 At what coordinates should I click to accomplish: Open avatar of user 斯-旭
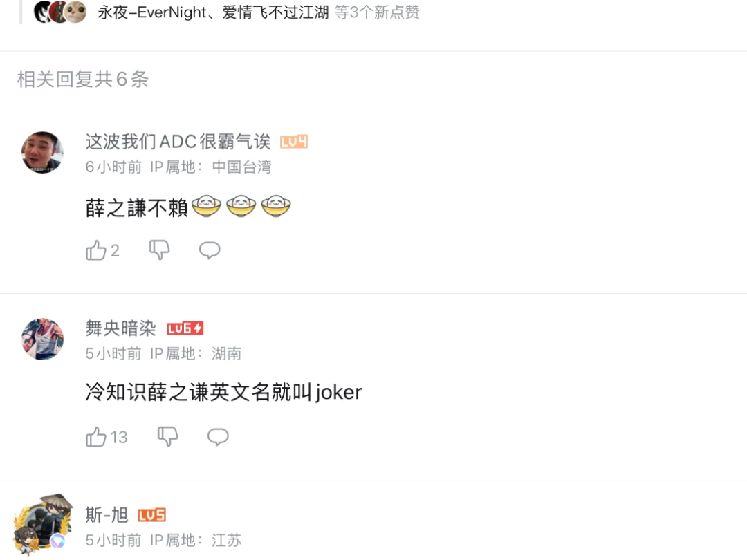pyautogui.click(x=42, y=525)
